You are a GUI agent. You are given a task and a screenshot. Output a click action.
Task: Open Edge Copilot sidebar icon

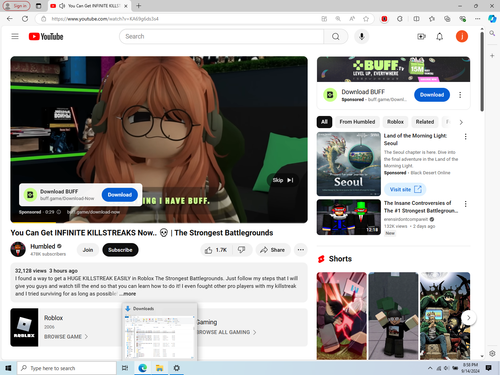tap(492, 19)
